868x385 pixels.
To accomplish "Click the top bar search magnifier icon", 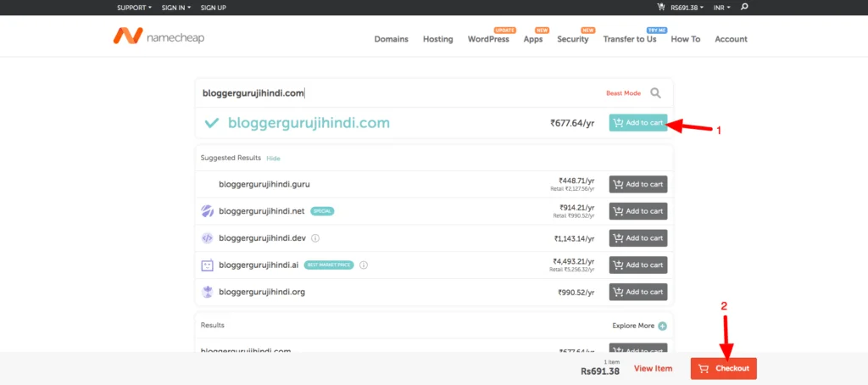I will pos(744,7).
